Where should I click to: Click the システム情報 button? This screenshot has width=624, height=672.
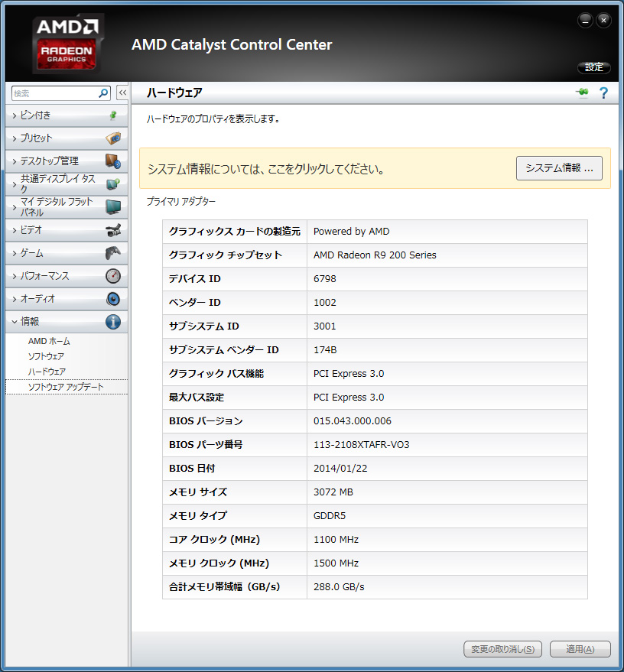(559, 168)
